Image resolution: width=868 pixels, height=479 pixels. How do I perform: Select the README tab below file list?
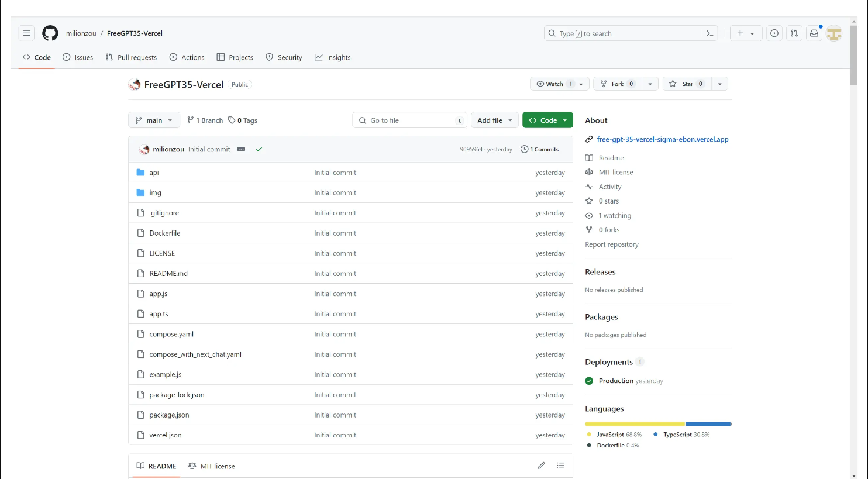[x=156, y=466]
